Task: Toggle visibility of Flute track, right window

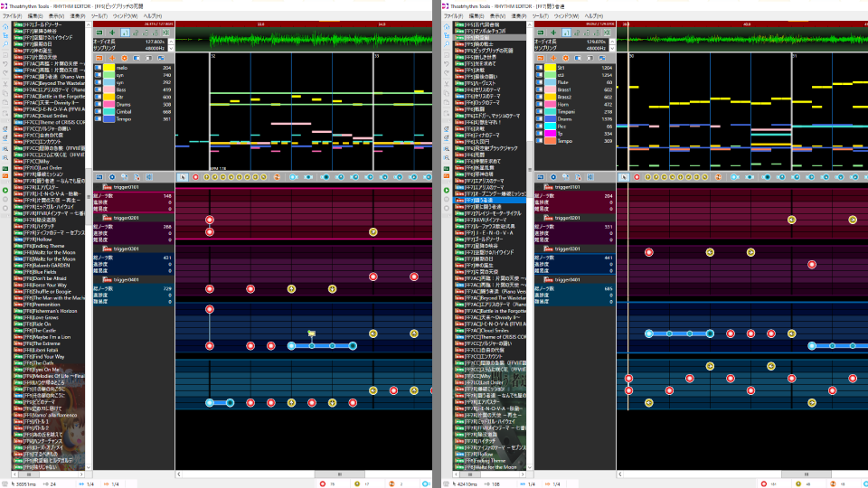Action: click(x=539, y=82)
